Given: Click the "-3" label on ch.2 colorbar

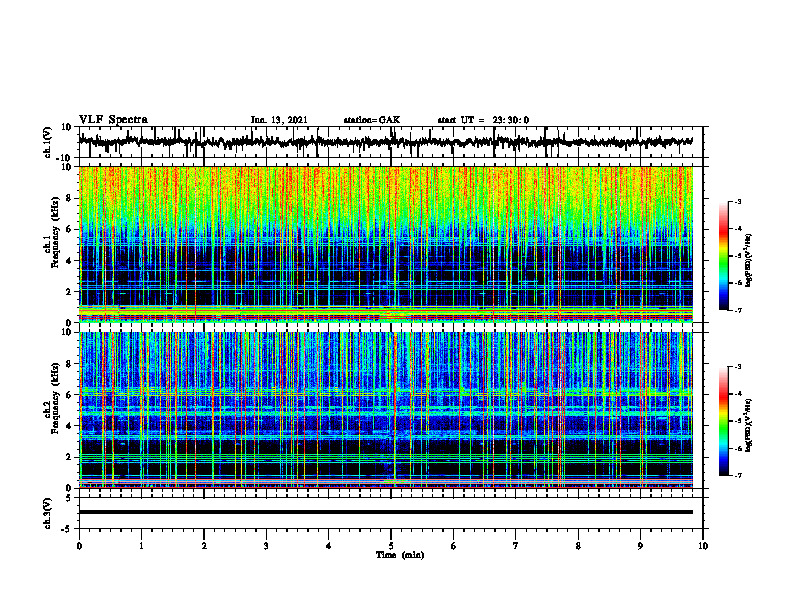Looking at the screenshot, I should click(x=738, y=367).
